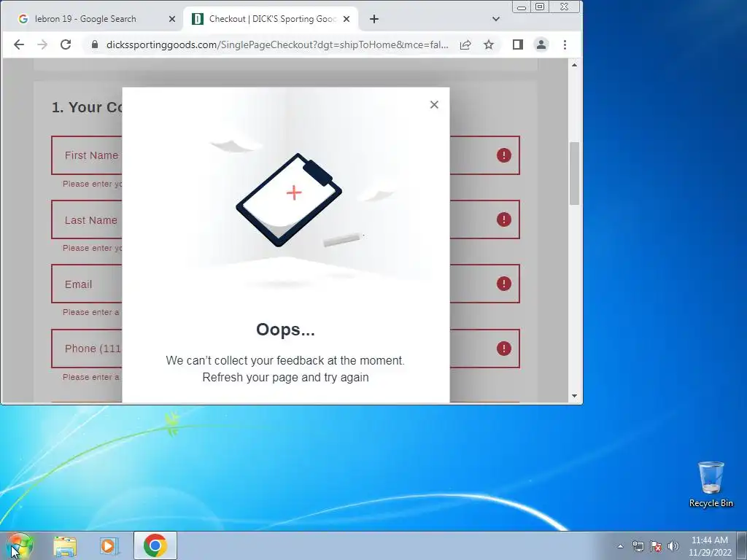Image resolution: width=747 pixels, height=560 pixels.
Task: Open Action Center flag icon
Action: point(656,546)
